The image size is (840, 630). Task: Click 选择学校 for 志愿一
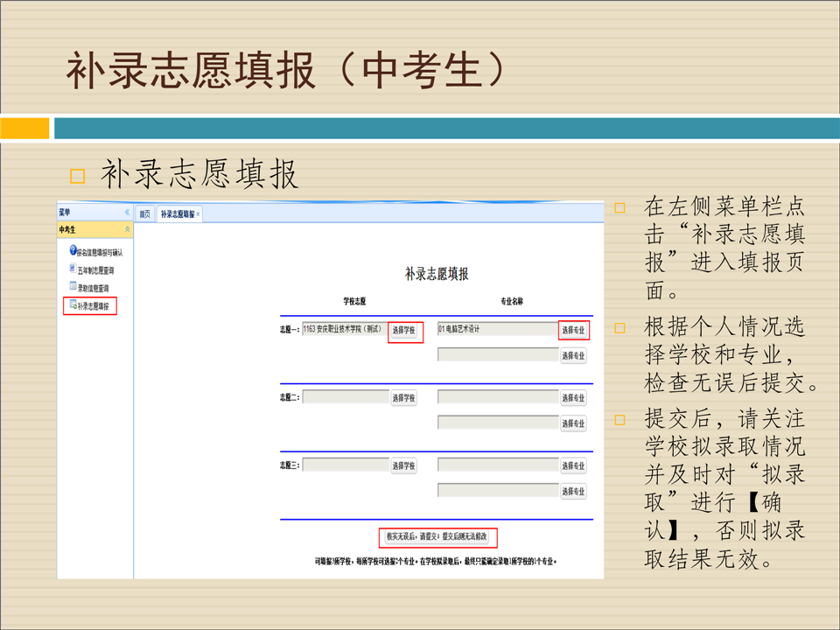tap(403, 331)
